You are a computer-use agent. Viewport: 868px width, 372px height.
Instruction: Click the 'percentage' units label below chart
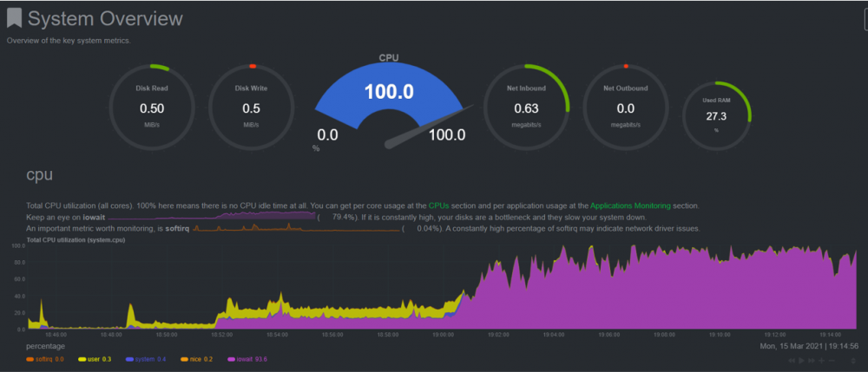coord(45,346)
